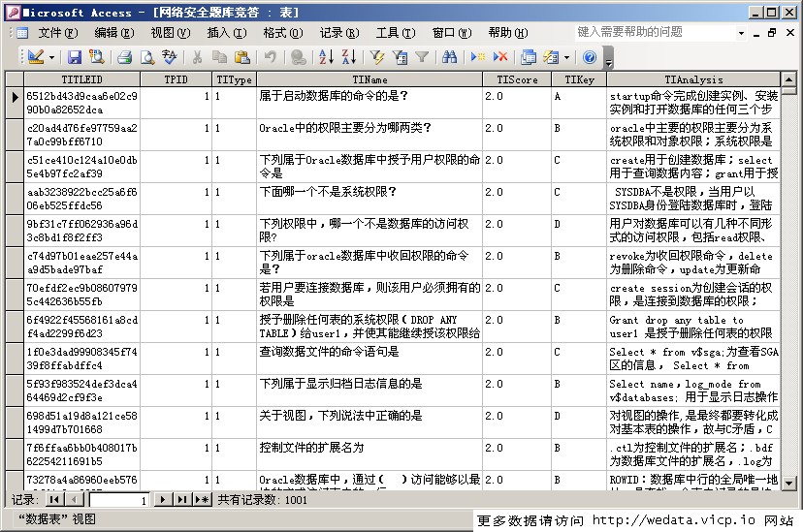
Task: Show the Database Window icon
Action: tap(528, 57)
